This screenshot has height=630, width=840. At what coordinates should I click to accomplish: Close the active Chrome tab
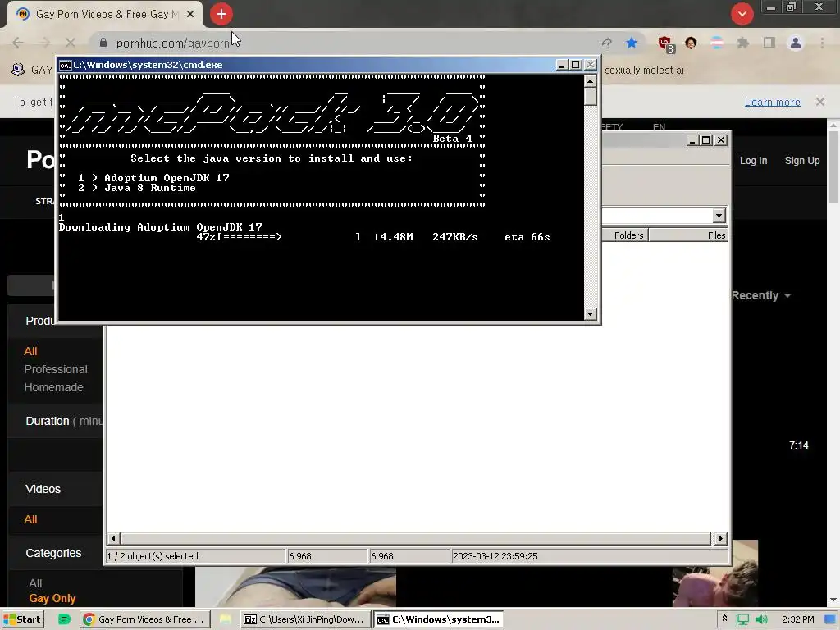click(x=190, y=15)
